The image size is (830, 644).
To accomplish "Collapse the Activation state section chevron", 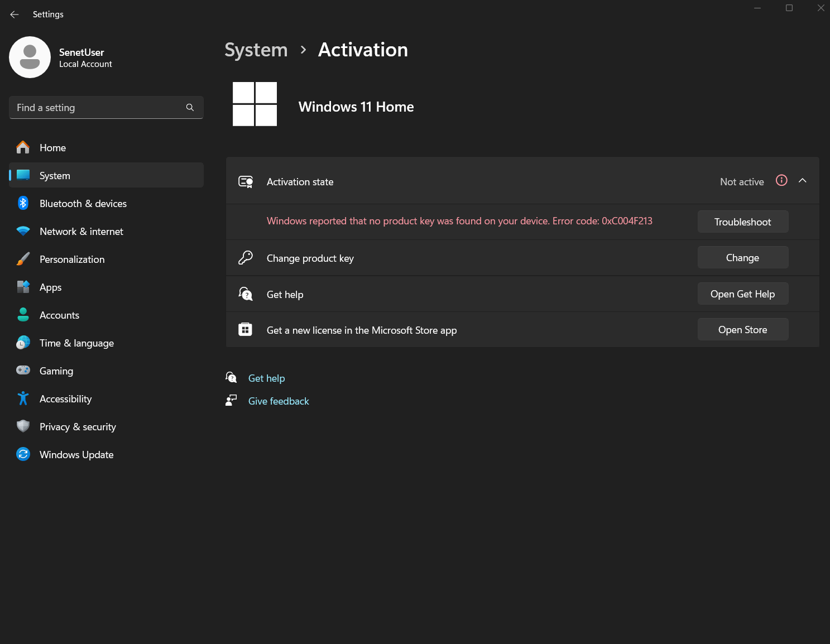I will coord(803,181).
